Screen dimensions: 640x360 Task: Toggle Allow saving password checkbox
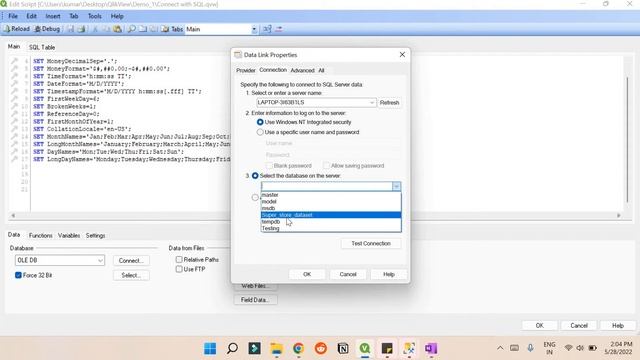pos(326,166)
